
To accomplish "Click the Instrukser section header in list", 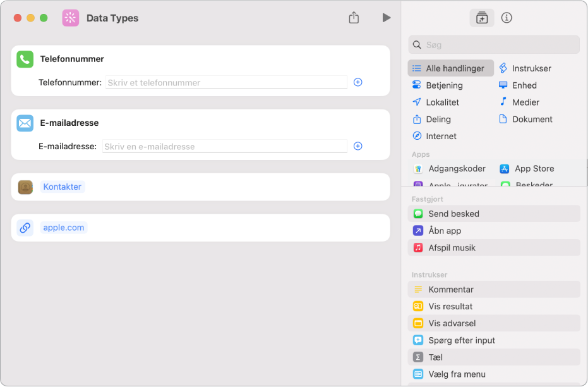I will (429, 274).
